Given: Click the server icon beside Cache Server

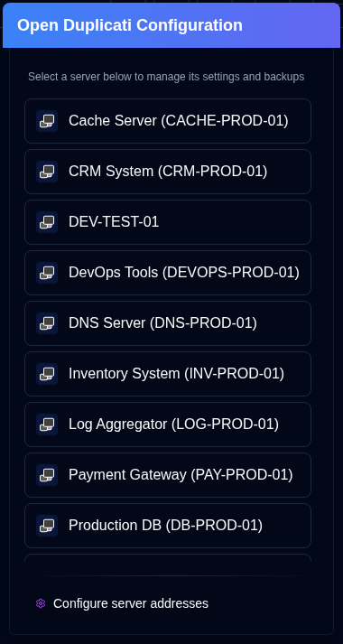Looking at the screenshot, I should pyautogui.click(x=47, y=121).
